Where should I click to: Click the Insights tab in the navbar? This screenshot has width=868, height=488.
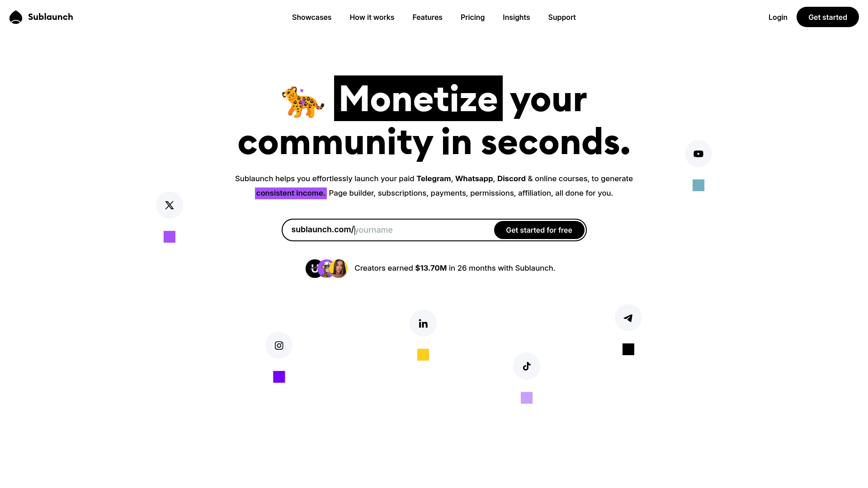[x=516, y=17]
